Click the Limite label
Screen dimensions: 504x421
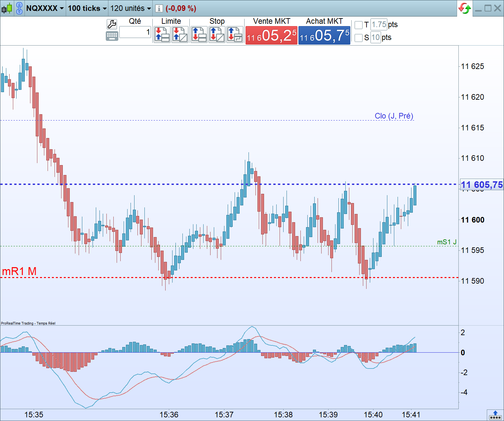[x=171, y=21]
